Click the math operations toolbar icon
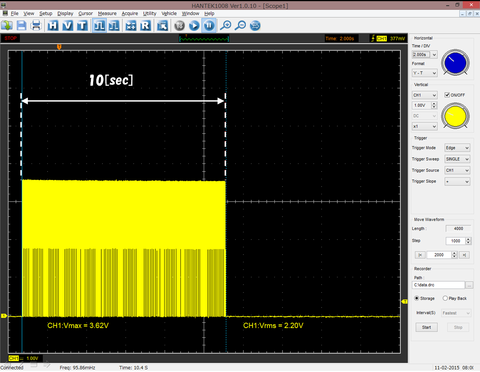 131,25
